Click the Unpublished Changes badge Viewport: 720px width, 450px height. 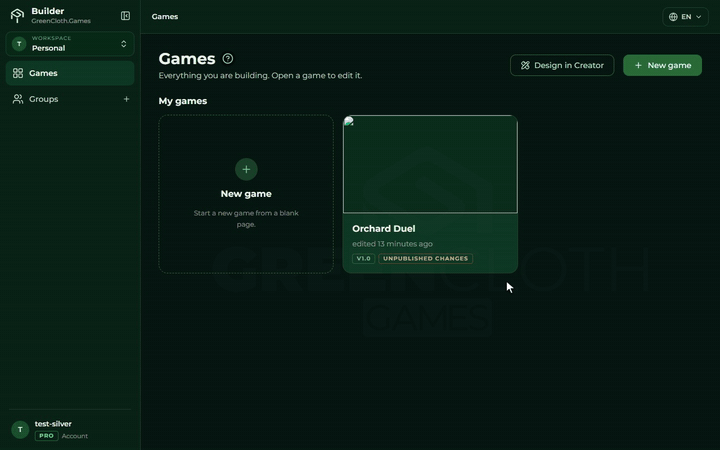(x=426, y=259)
